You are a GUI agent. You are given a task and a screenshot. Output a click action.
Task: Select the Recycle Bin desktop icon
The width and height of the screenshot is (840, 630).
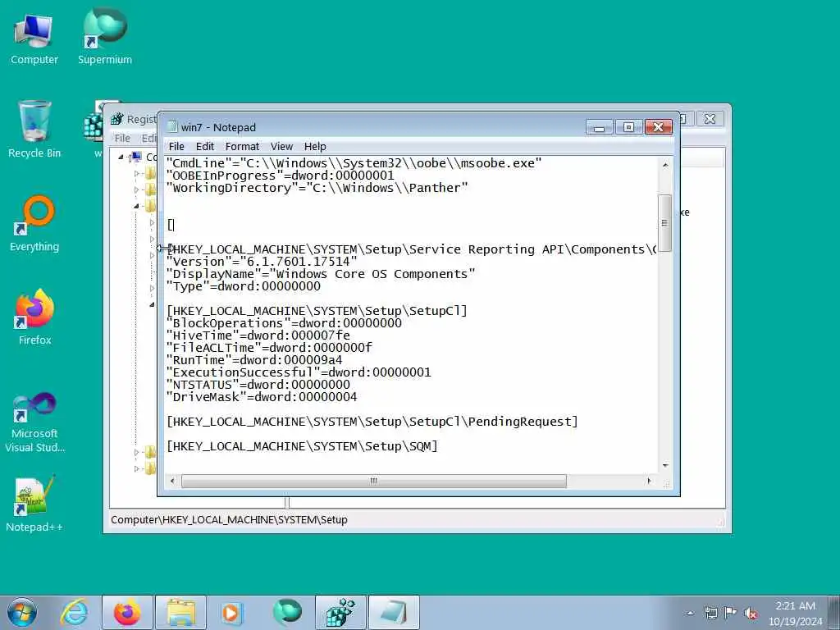(34, 130)
